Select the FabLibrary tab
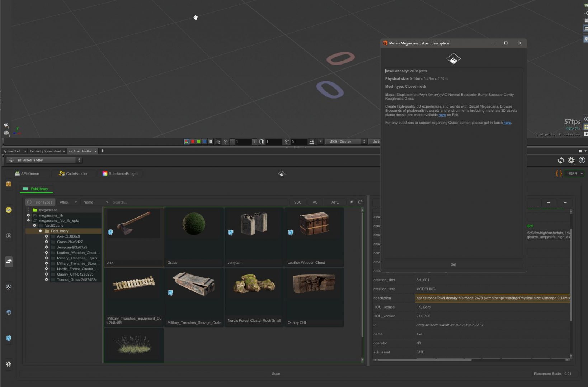 coord(36,189)
